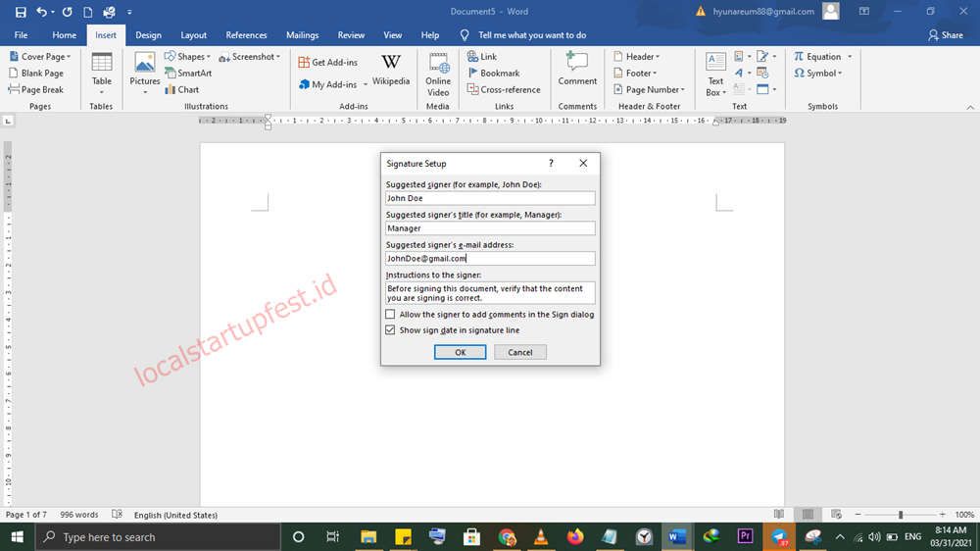Cancel the Signature Setup dialog

(520, 352)
